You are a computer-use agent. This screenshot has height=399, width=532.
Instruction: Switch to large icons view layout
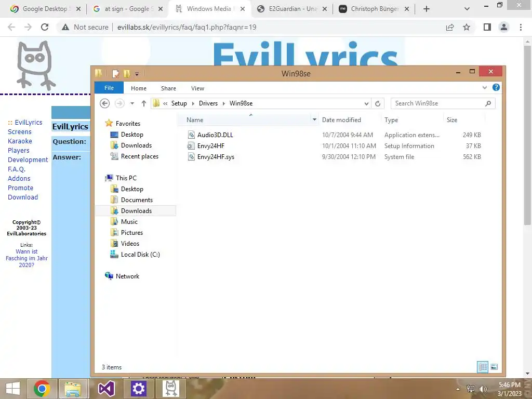coord(494,367)
